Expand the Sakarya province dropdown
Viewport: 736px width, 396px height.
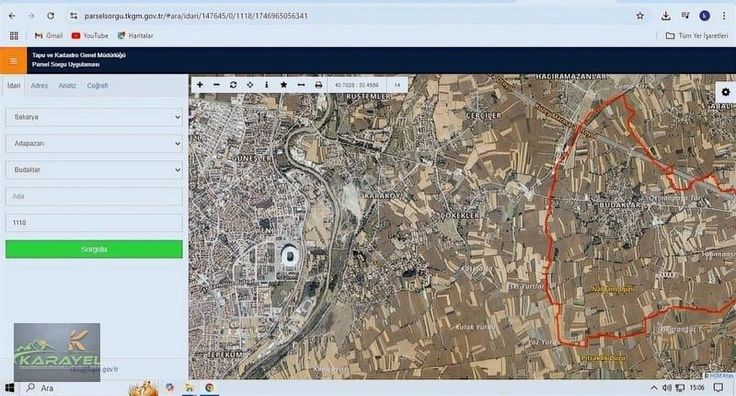[94, 117]
